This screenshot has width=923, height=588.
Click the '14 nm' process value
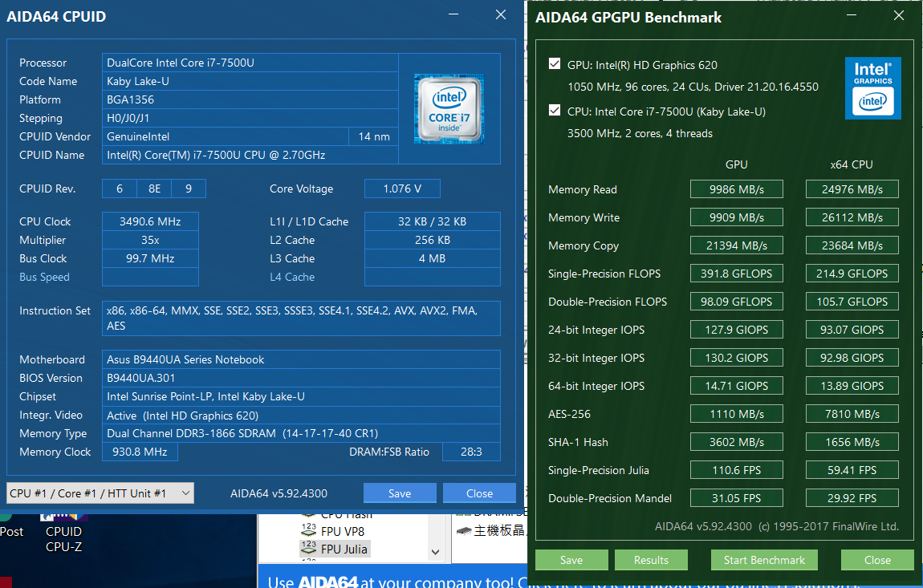point(374,136)
